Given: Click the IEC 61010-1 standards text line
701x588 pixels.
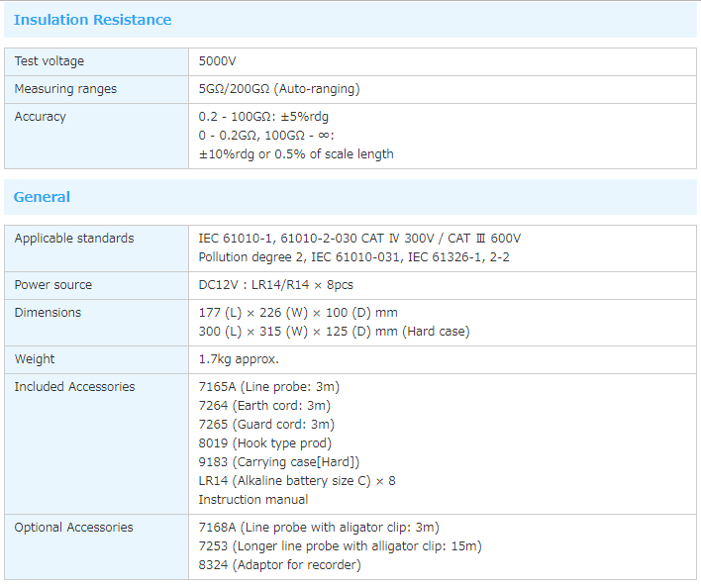Looking at the screenshot, I should tap(358, 239).
